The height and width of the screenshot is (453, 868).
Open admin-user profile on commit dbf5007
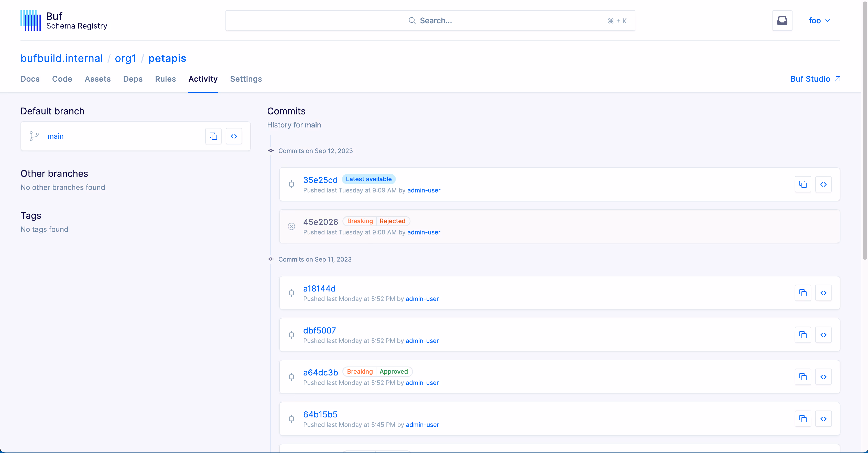(422, 341)
